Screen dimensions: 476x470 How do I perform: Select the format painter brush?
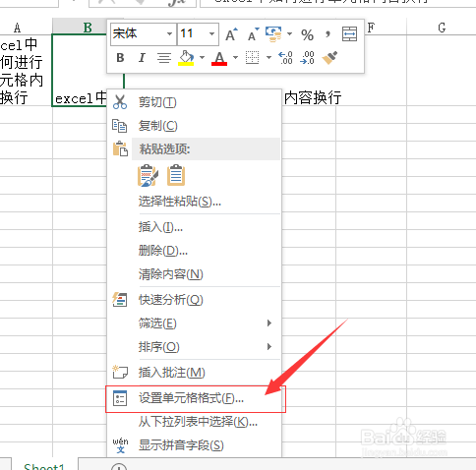tap(329, 58)
